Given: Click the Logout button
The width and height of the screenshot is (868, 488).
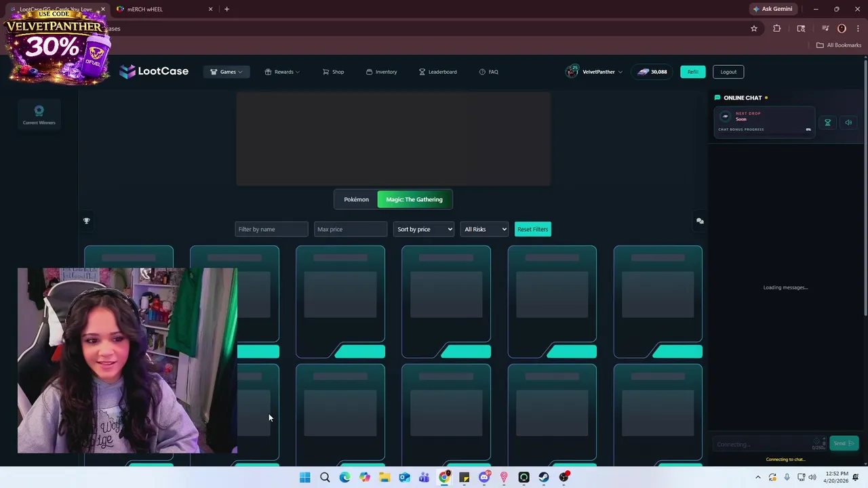Looking at the screenshot, I should coord(728,72).
